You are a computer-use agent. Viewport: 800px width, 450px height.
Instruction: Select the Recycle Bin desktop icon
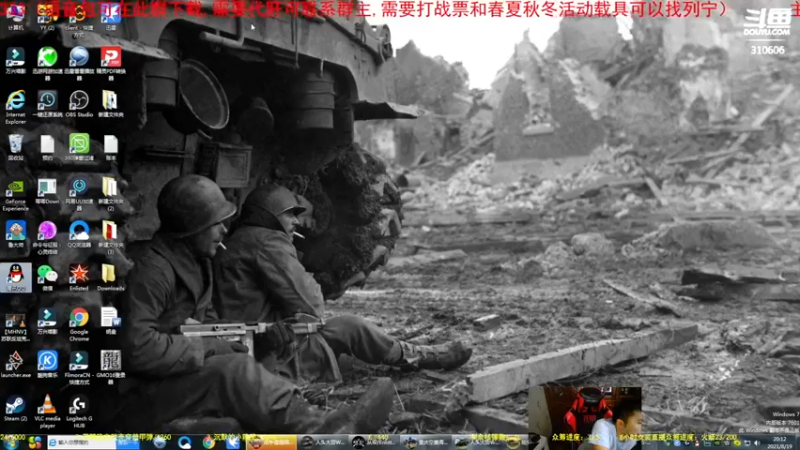[x=15, y=147]
